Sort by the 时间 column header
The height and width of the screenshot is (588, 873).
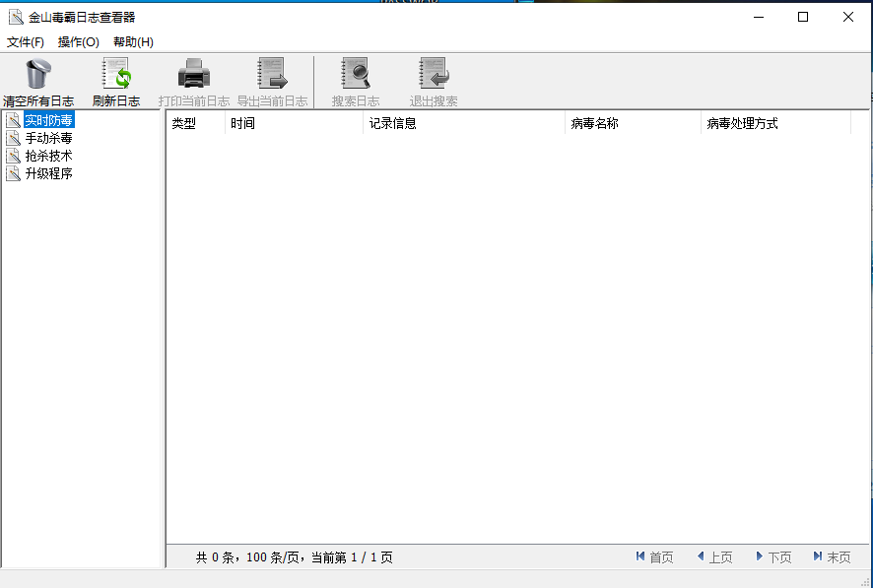293,123
